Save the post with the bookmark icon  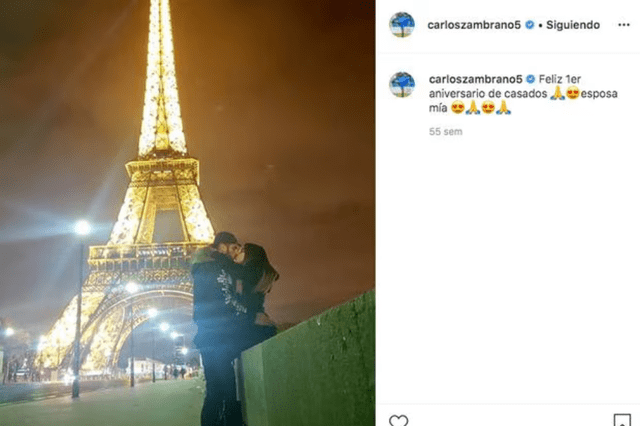622,420
